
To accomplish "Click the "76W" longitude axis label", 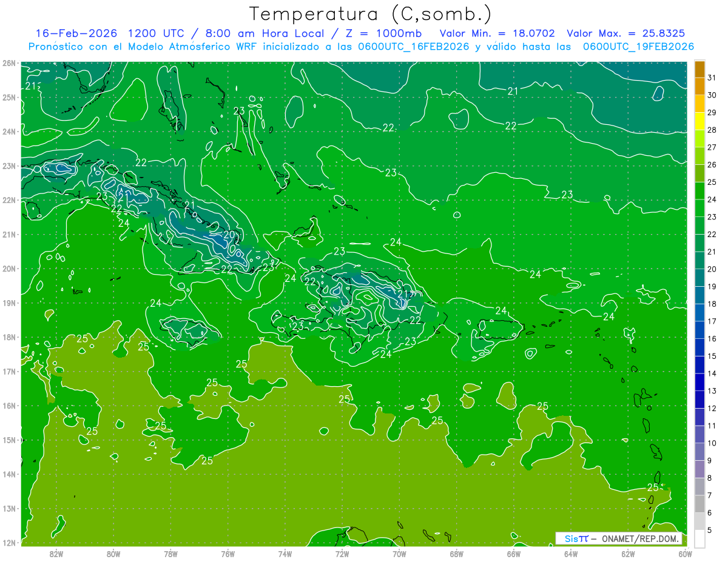I will tap(228, 554).
